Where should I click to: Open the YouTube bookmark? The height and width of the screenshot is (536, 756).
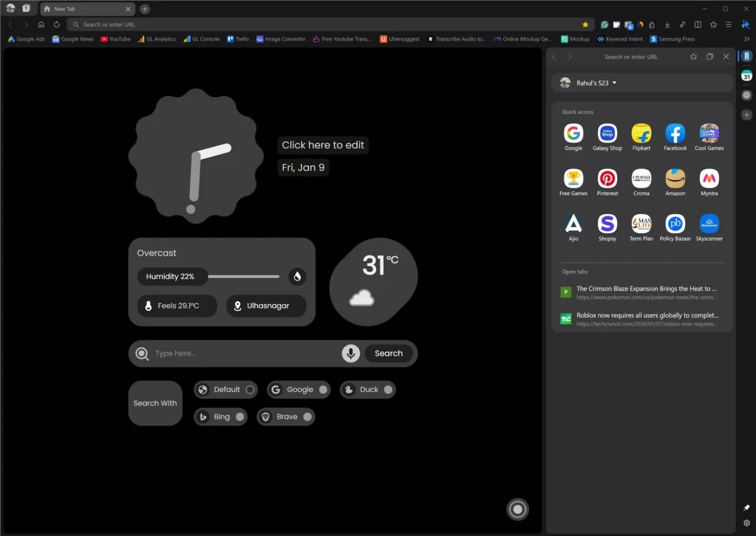pyautogui.click(x=115, y=39)
